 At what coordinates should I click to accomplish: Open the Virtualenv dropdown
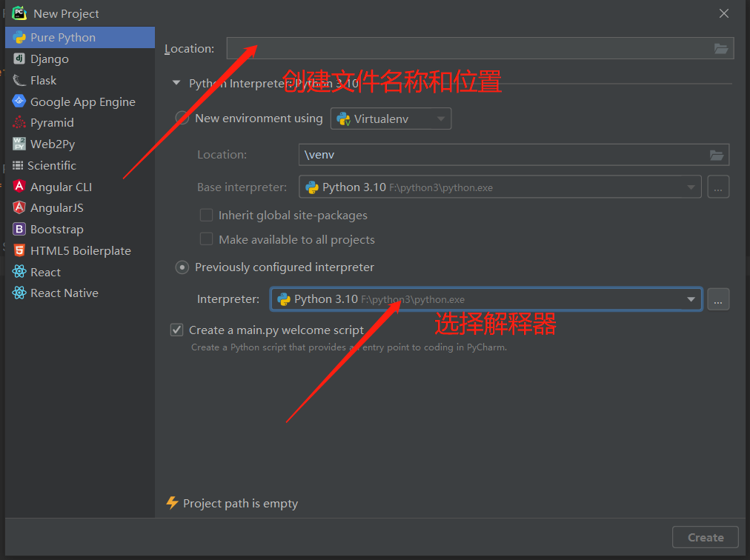click(x=391, y=119)
